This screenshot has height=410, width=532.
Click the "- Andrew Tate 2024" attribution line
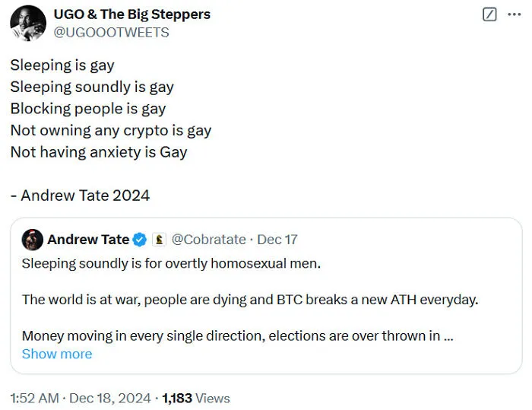(80, 195)
